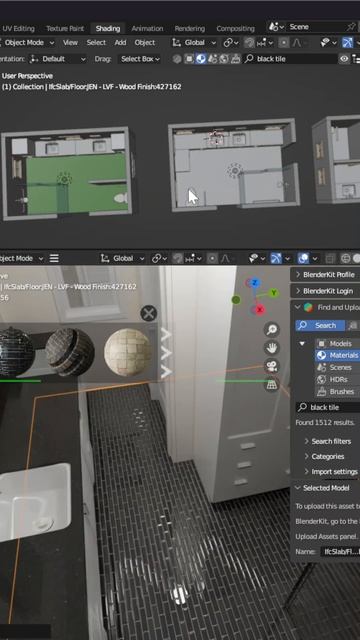Switch to the Animation workspace tab
This screenshot has width=360, height=640.
click(x=147, y=28)
